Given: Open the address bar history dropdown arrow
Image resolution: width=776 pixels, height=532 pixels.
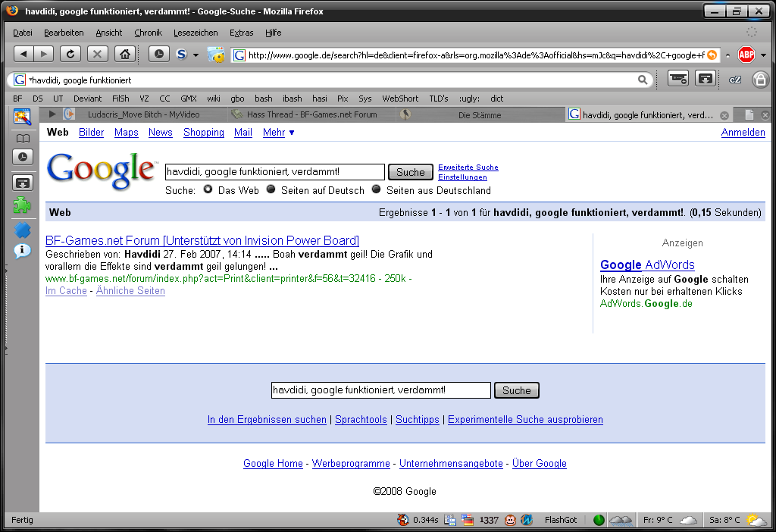Looking at the screenshot, I should [727, 55].
